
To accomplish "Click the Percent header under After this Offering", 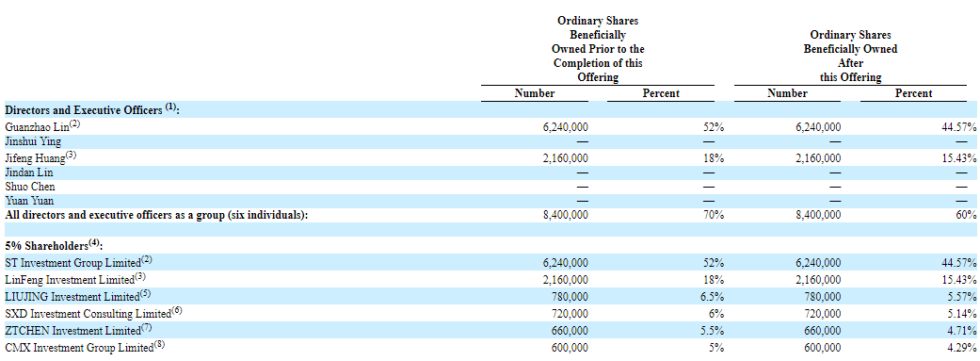I will (x=913, y=93).
